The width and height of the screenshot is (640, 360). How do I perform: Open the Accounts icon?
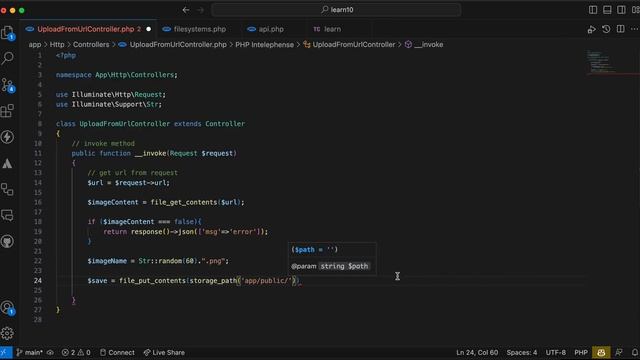point(8,308)
